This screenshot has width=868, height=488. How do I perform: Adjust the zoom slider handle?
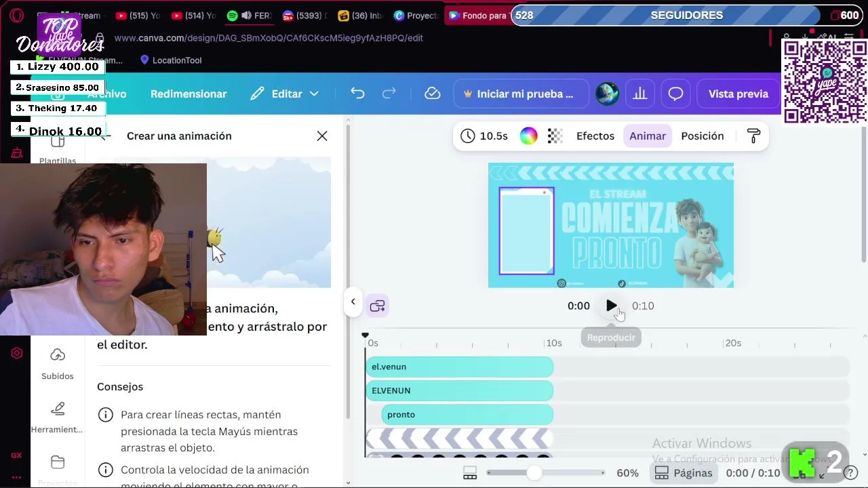(x=535, y=473)
